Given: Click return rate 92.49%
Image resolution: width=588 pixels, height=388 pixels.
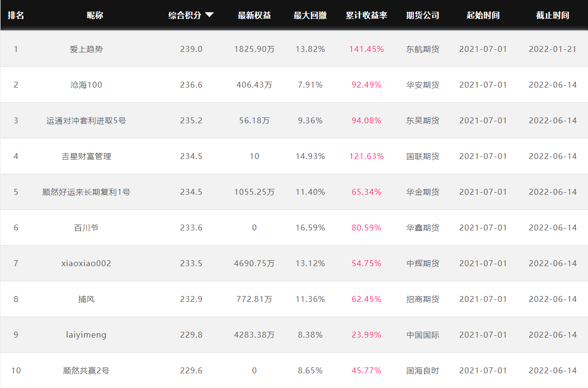Looking at the screenshot, I should [x=367, y=85].
